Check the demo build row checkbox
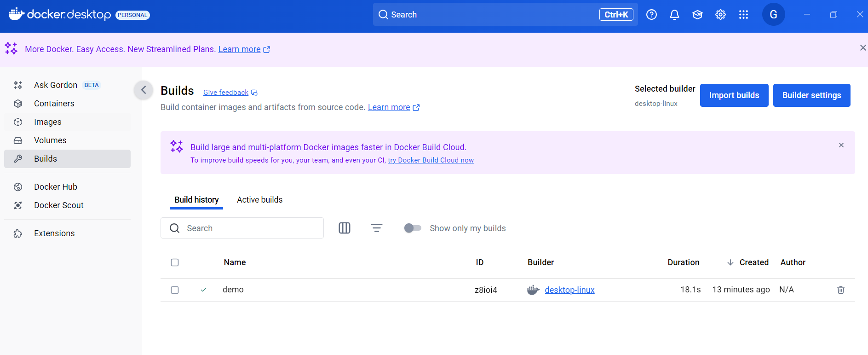 175,290
